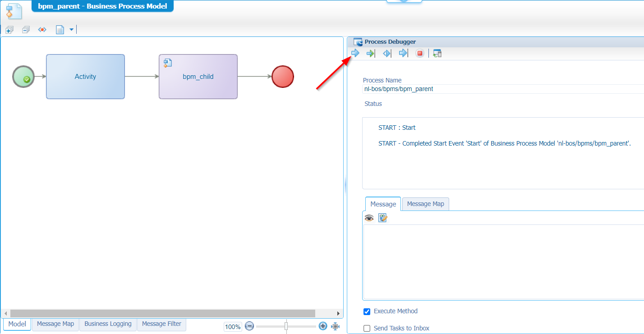Click the first blue arrow in debugger toolbar
This screenshot has width=644, height=334.
point(355,54)
